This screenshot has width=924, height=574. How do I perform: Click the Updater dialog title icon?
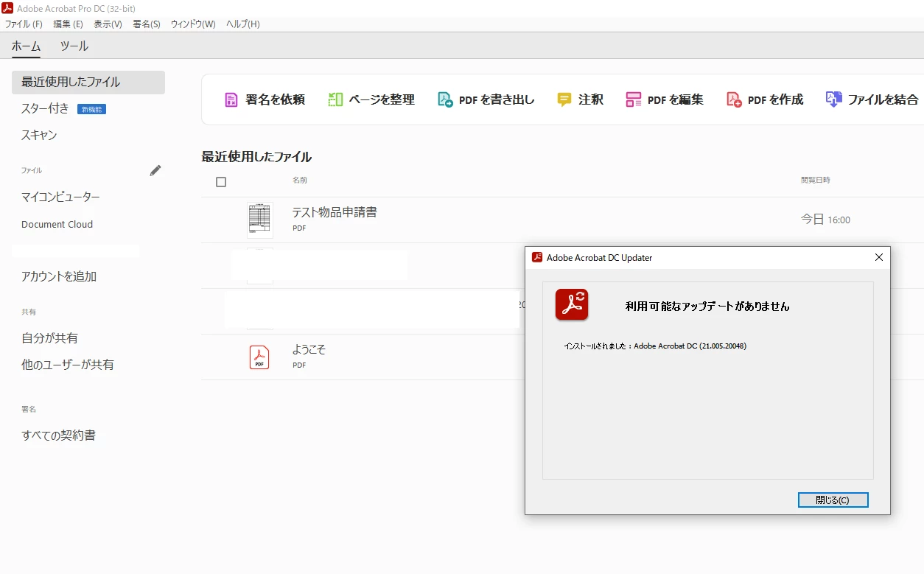tap(537, 257)
